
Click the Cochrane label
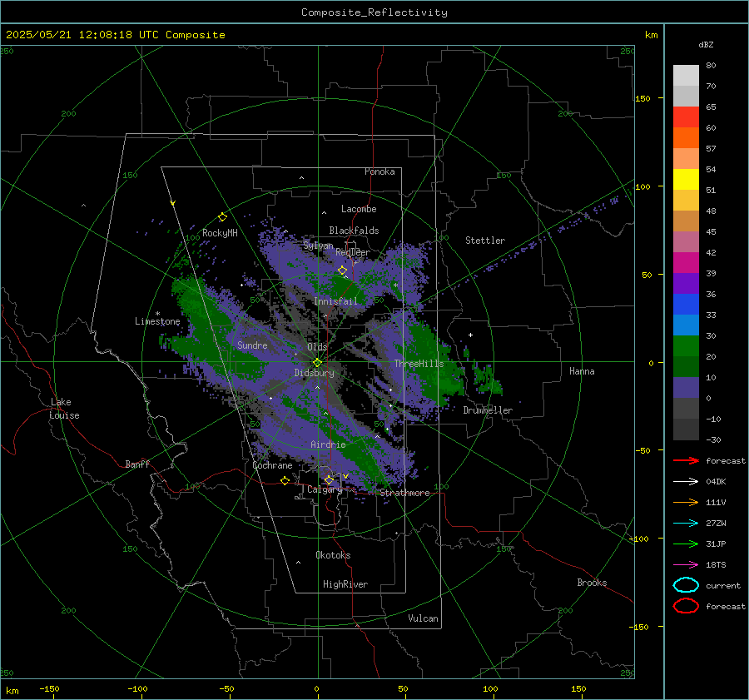tap(272, 465)
